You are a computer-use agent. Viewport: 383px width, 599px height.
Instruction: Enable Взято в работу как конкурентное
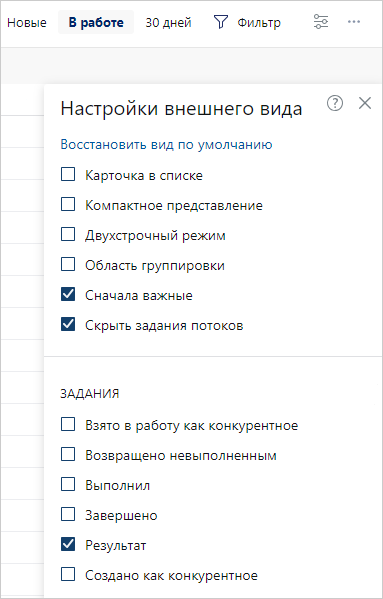(68, 424)
